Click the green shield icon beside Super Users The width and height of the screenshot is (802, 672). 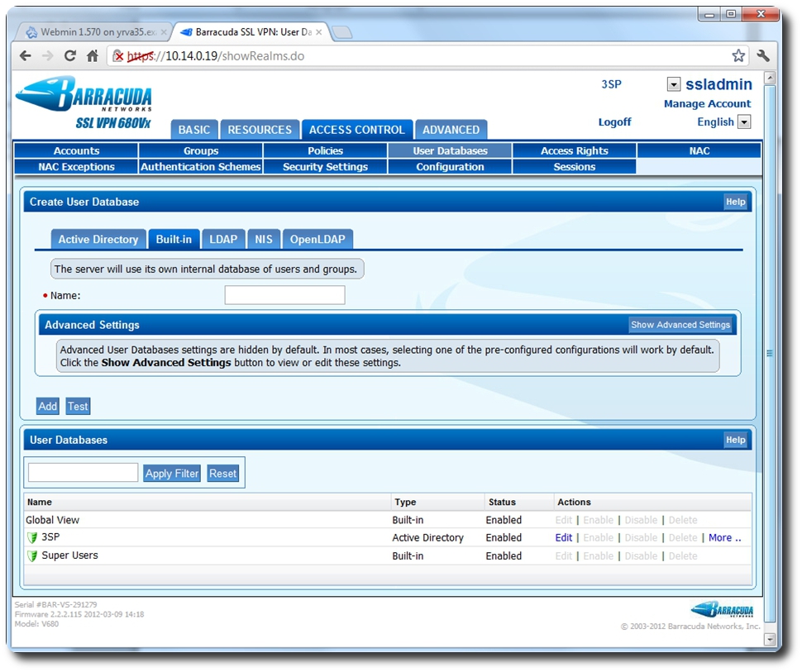(x=32, y=556)
